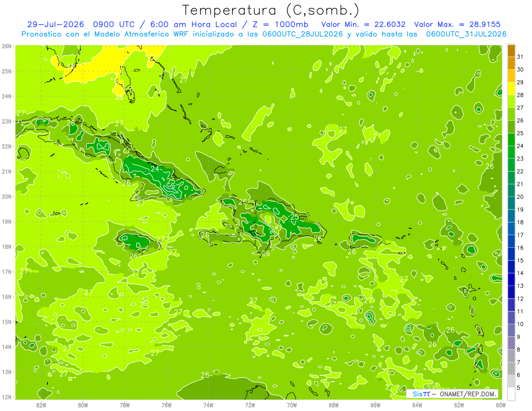Viewport: 532px width, 411px height.
Task: Click the '66W' longitude axis label
Action: 375,404
